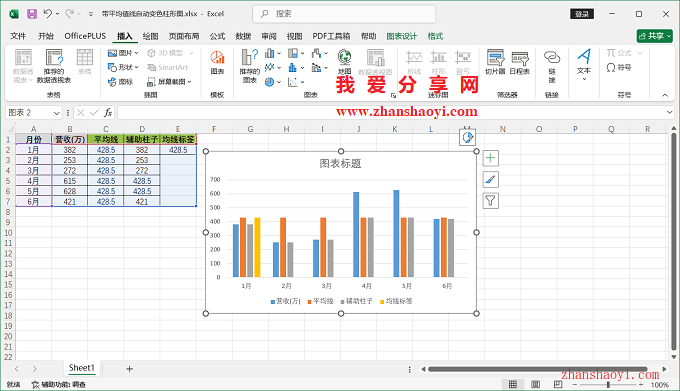This screenshot has width=680, height=391.
Task: Open Recommended PivotTables (推荐的数据透视表)
Action: (x=54, y=66)
